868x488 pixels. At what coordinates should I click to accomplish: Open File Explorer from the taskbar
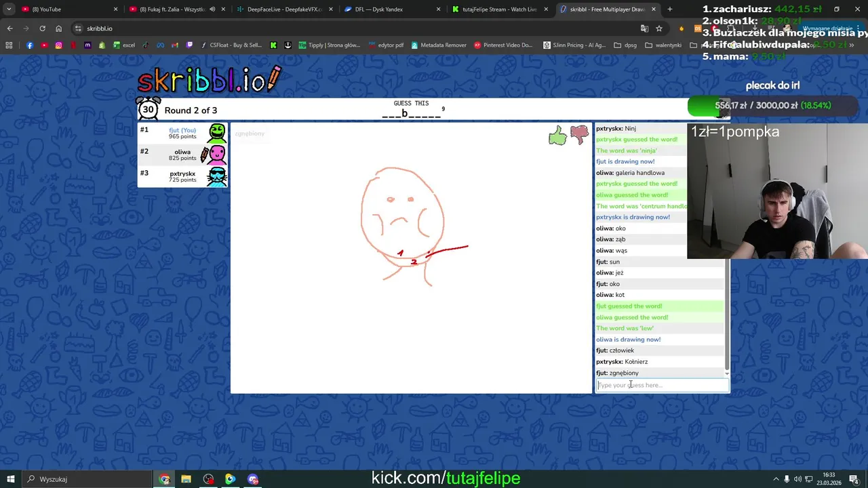tap(186, 479)
